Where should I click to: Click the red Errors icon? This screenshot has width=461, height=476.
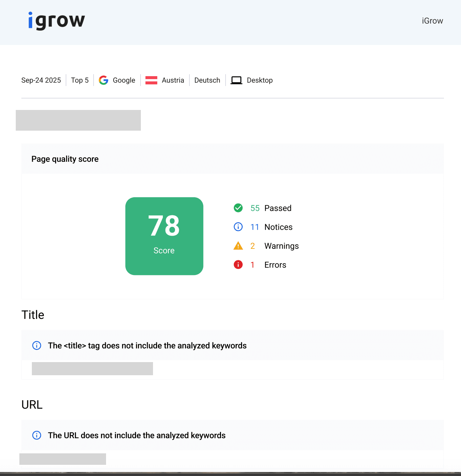(x=238, y=265)
